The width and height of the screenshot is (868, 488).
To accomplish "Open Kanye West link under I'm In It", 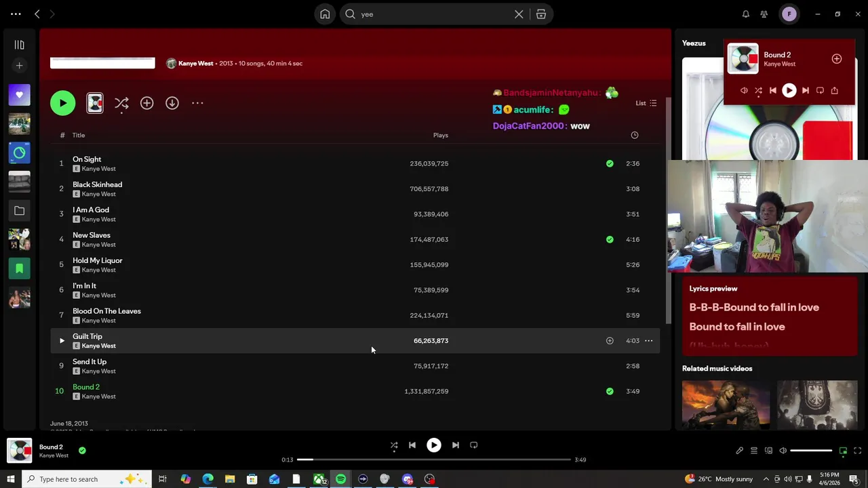I will tap(98, 296).
